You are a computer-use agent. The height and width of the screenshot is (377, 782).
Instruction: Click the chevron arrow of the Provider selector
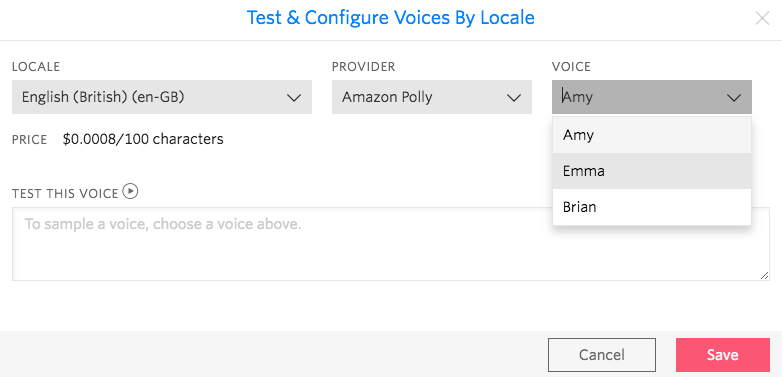[x=514, y=97]
